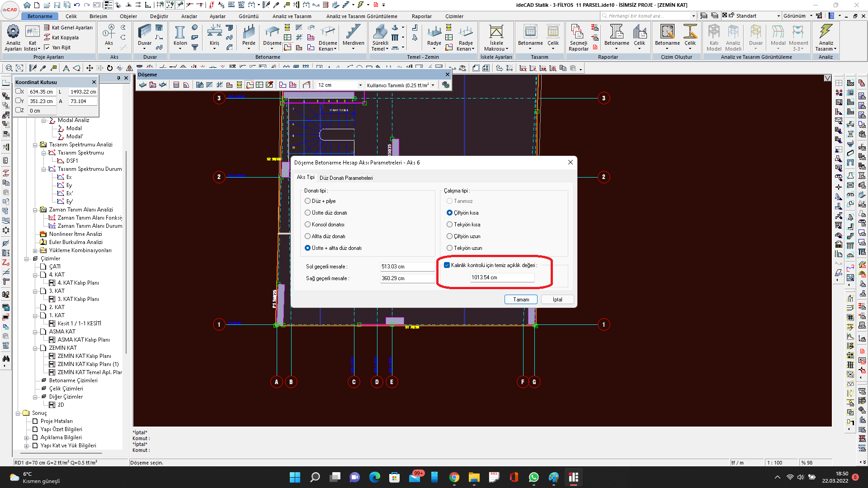This screenshot has width=868, height=488.
Task: Open WhatsApp from the taskbar
Action: 534,477
